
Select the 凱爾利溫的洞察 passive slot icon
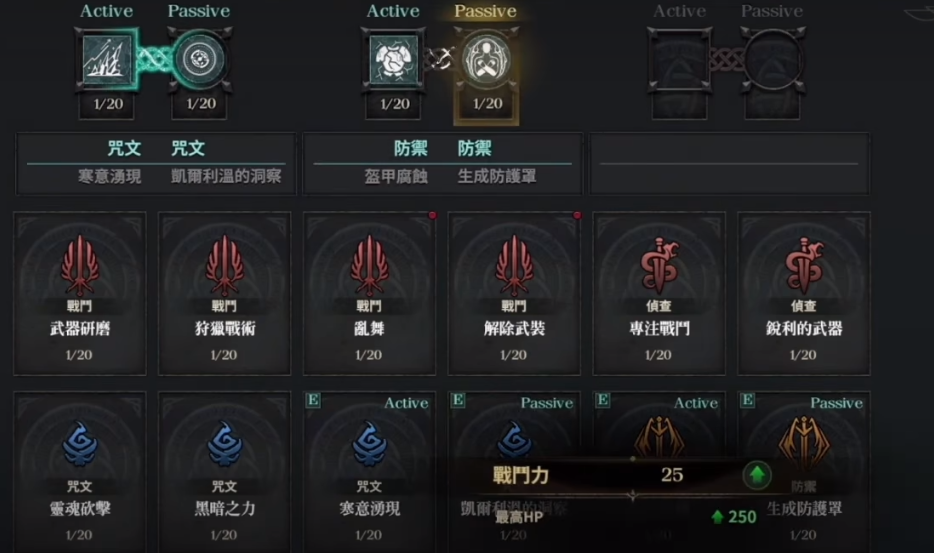200,60
